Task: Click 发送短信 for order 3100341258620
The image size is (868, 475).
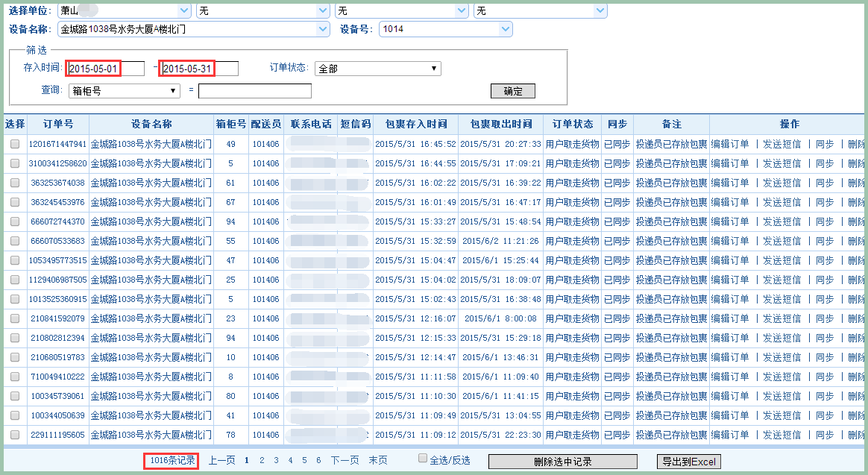Action: coord(781,163)
